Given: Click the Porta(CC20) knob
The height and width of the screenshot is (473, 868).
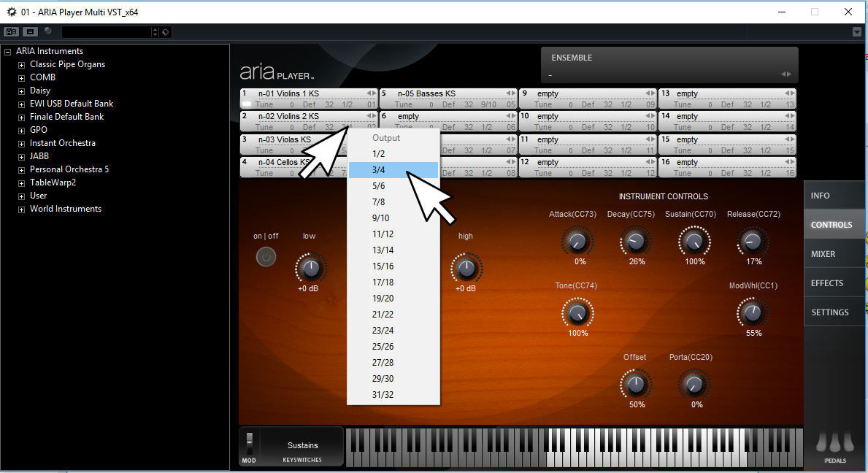Looking at the screenshot, I should 694,385.
